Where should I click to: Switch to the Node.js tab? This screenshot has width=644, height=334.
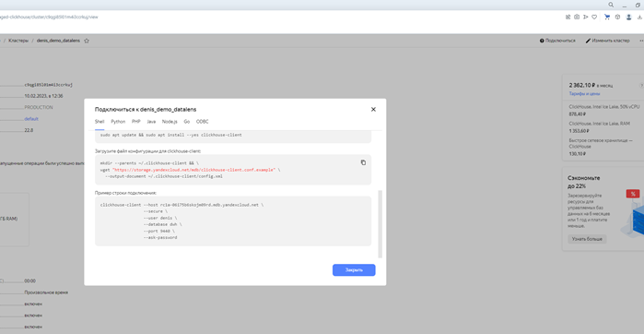[x=170, y=122]
